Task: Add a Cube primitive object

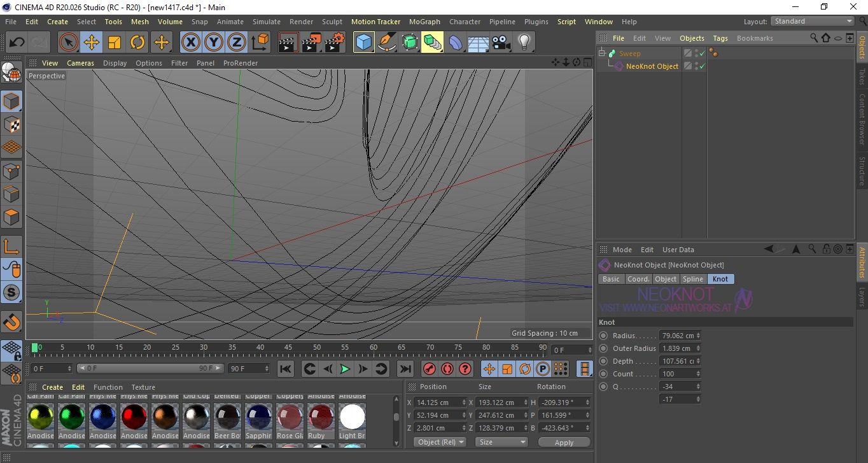Action: (x=363, y=43)
